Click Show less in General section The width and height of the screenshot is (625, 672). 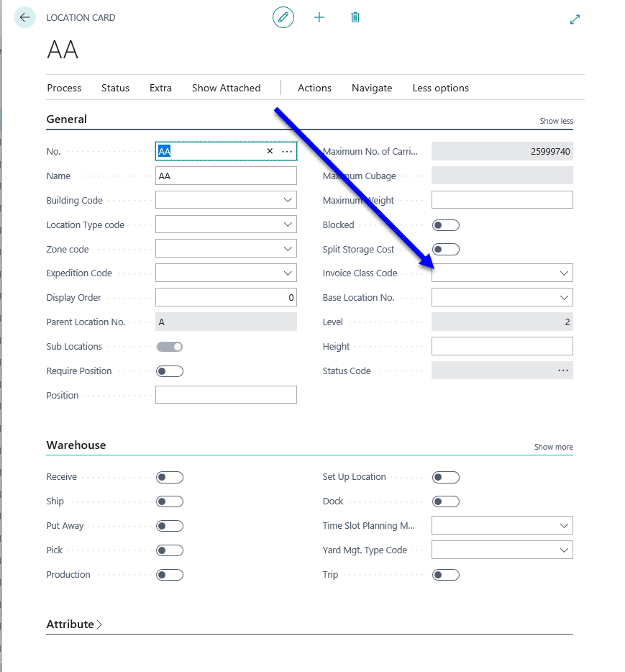[556, 121]
